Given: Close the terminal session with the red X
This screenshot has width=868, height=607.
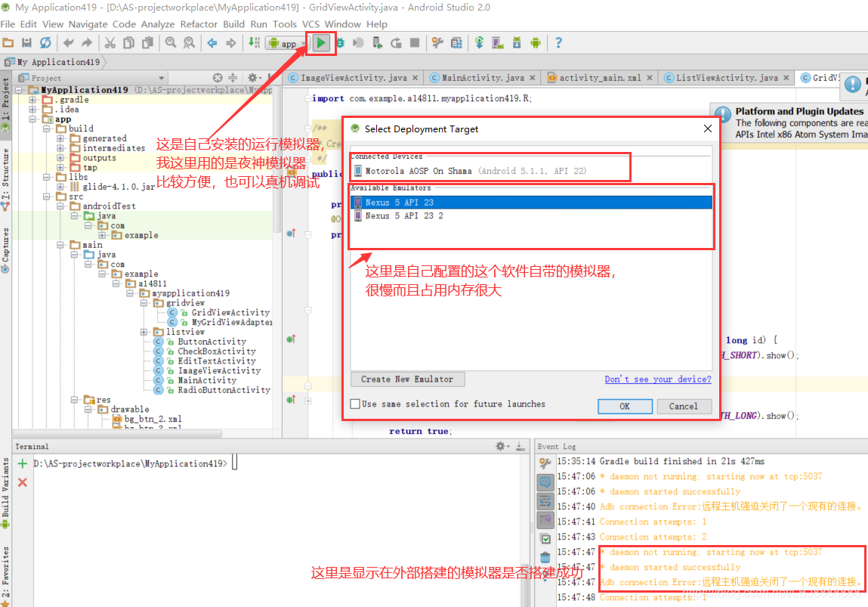Looking at the screenshot, I should click(x=23, y=482).
